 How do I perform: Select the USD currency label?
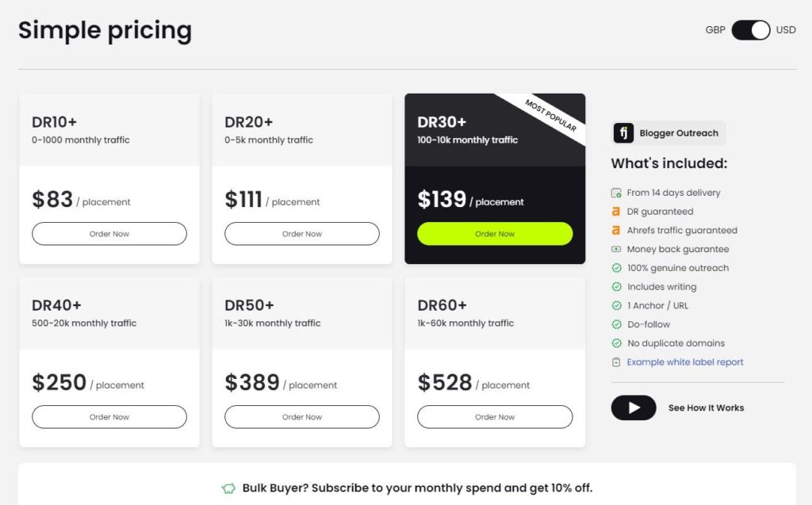[x=786, y=30]
